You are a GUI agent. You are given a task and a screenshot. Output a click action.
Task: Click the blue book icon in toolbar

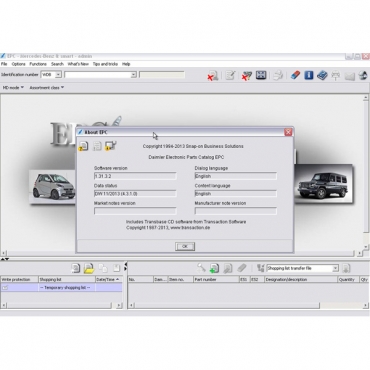[x=322, y=75]
